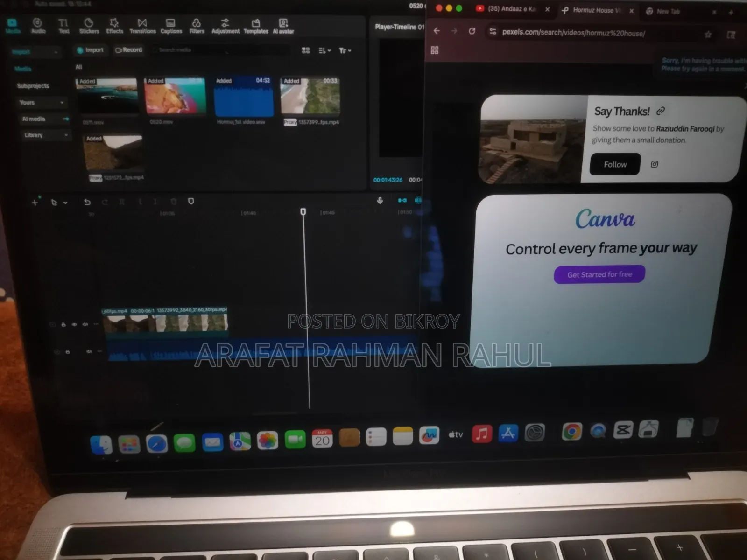Screen dimensions: 747x560
Task: Open Google Chrome from the Dock
Action: pos(572,432)
